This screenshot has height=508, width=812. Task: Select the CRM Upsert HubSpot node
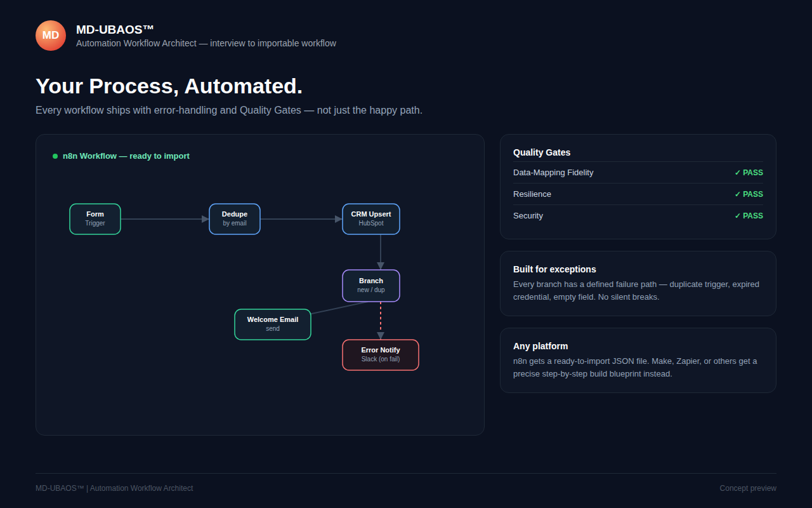[371, 219]
